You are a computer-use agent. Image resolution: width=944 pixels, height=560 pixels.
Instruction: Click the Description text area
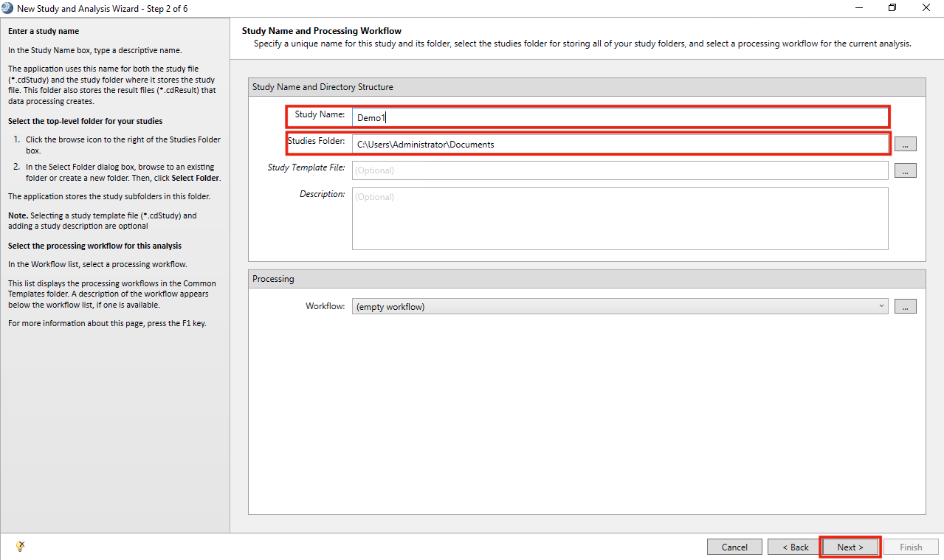click(x=620, y=218)
